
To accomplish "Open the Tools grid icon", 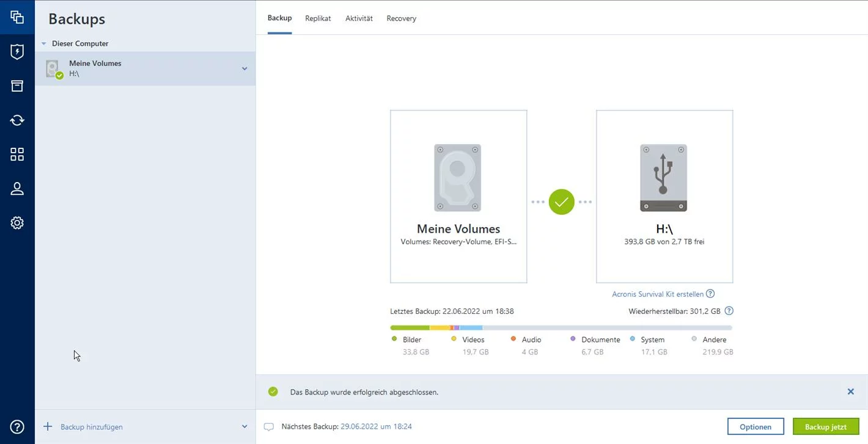I will point(17,155).
